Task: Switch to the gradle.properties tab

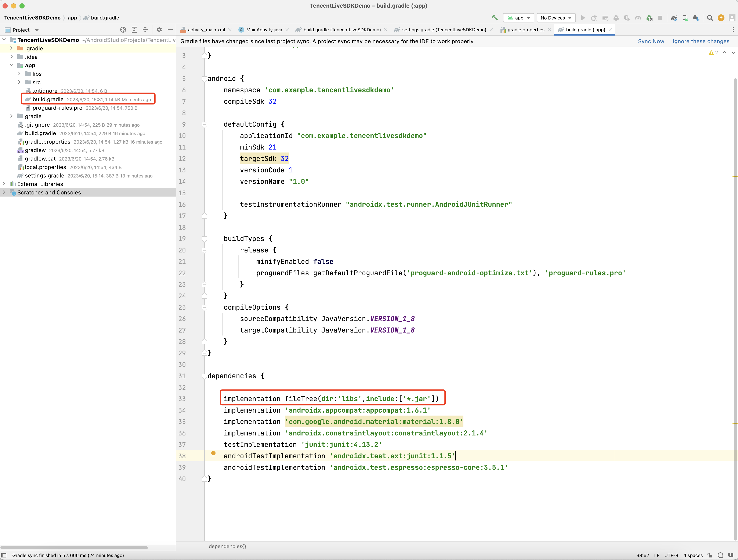Action: click(x=525, y=30)
